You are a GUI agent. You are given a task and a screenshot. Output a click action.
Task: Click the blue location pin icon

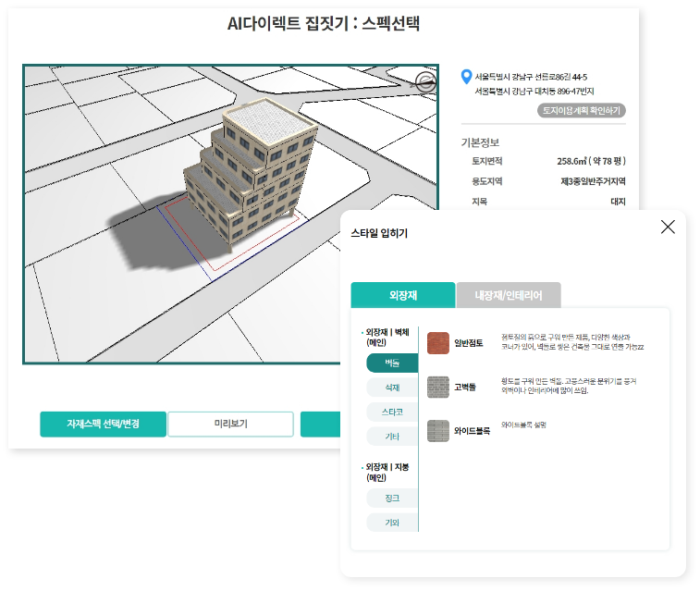coord(466,76)
